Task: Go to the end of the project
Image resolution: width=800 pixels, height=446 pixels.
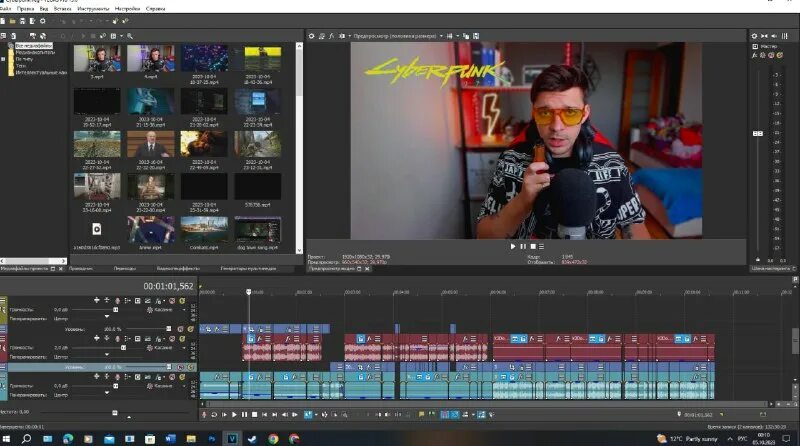Action: 274,415
